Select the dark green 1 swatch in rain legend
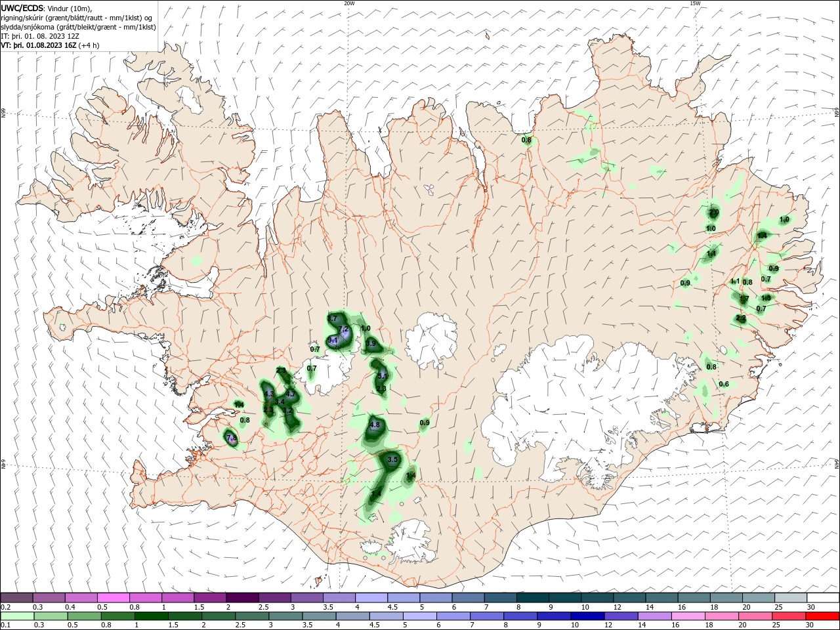 pos(152,617)
